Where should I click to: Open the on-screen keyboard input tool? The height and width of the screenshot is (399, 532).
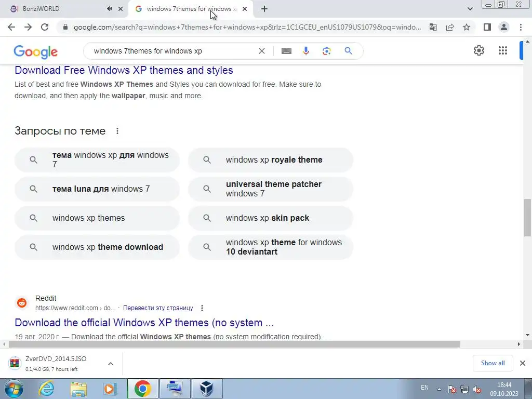[286, 51]
